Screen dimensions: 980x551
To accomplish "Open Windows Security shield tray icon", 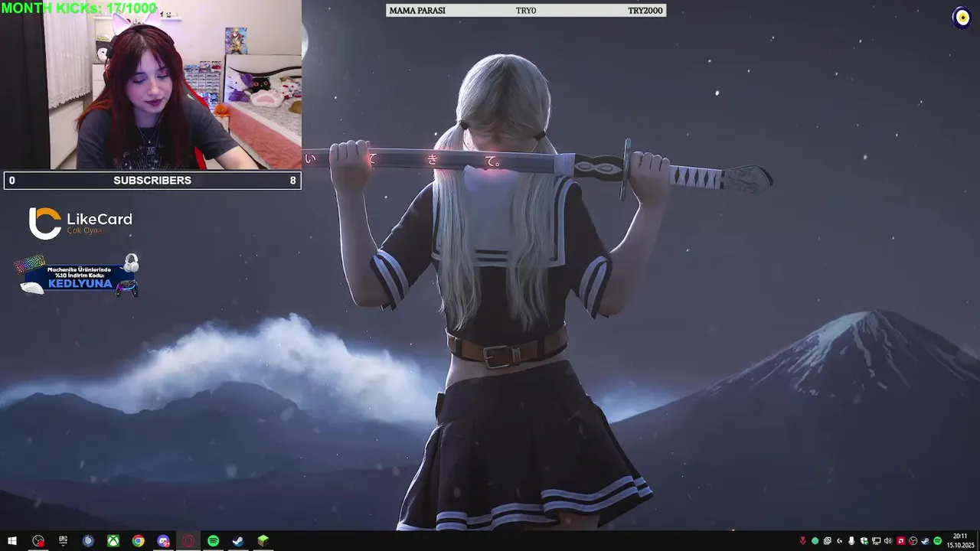I will [864, 541].
